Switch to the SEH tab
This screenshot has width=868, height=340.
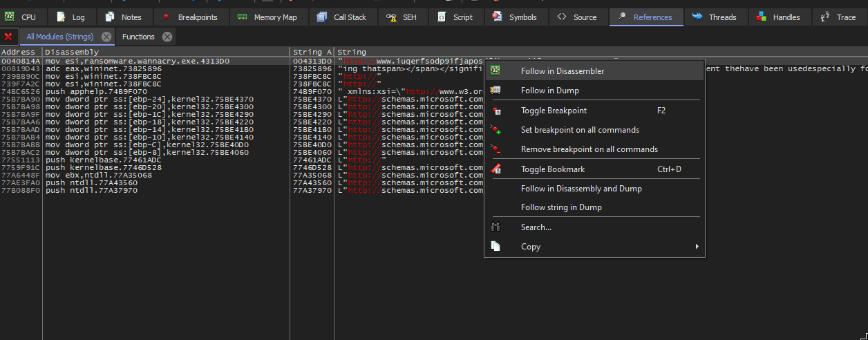(402, 17)
